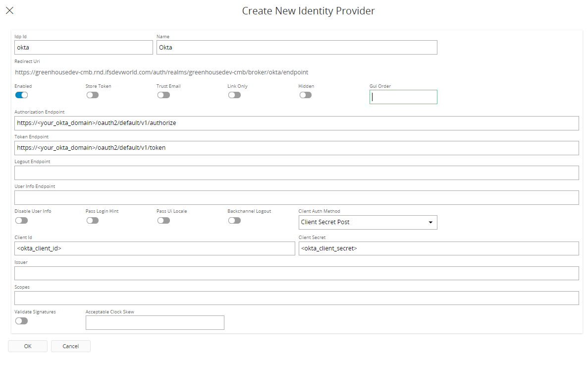Enable Disable User Info toggle
Image resolution: width=588 pixels, height=368 pixels.
coord(21,220)
